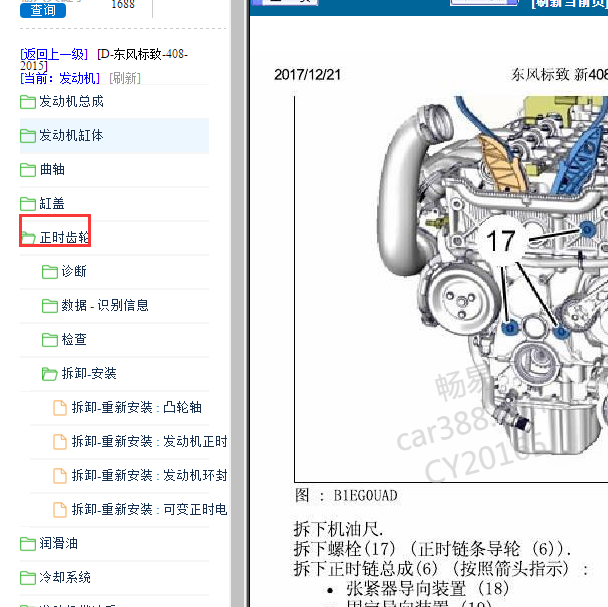Open document 拆卸-重新安装 : 可变正时电

[x=149, y=509]
